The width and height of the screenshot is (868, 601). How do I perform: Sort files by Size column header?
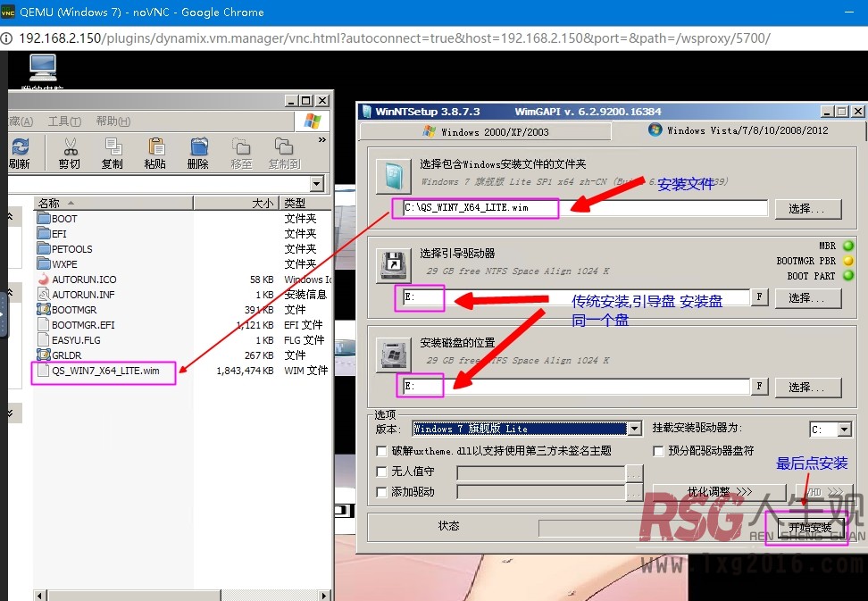click(x=236, y=203)
